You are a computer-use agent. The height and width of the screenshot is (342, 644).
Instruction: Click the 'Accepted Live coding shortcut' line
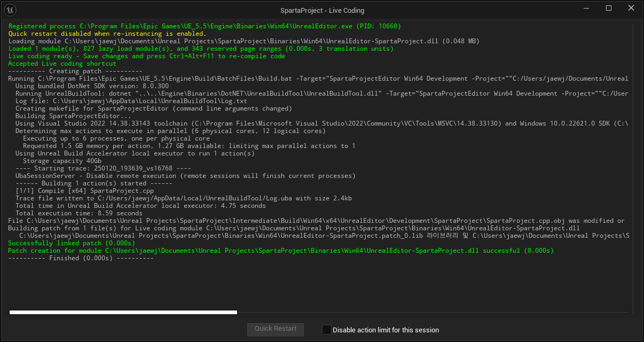click(x=62, y=64)
